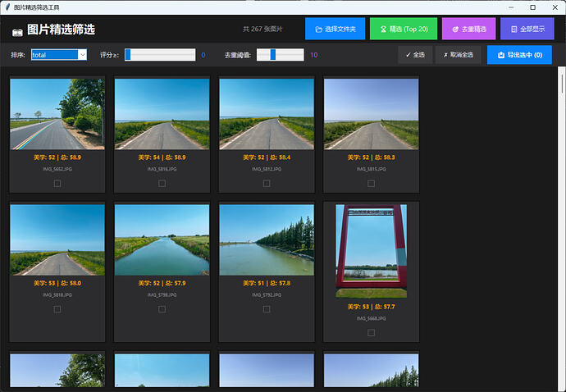This screenshot has width=566, height=392.
Task: Click filename IMG_5812.JPG
Action: click(x=267, y=169)
